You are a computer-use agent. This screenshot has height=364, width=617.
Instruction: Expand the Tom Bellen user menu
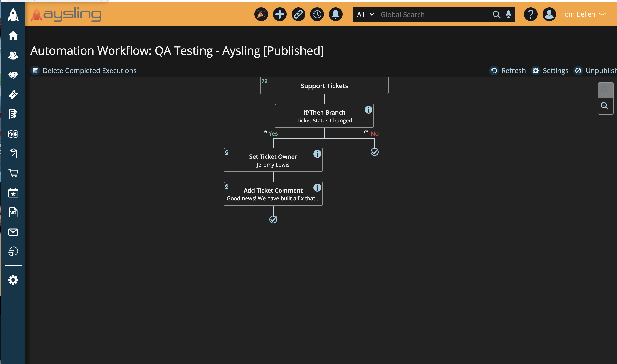583,14
